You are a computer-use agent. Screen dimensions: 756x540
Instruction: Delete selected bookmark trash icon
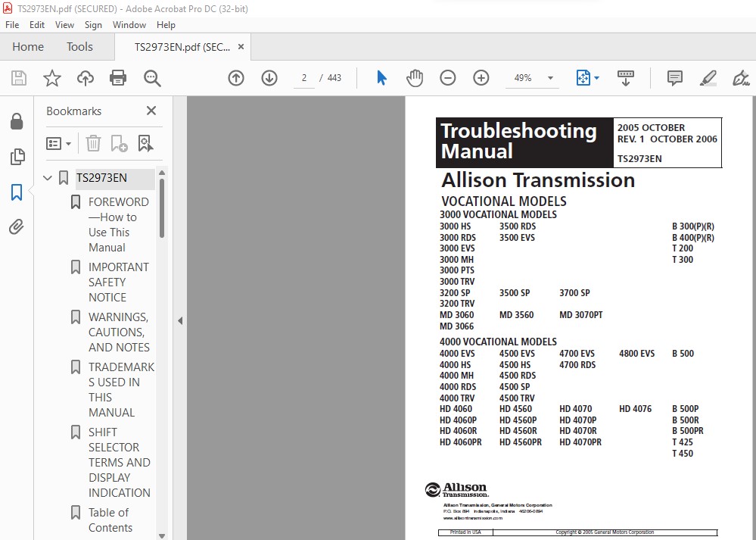[x=93, y=143]
